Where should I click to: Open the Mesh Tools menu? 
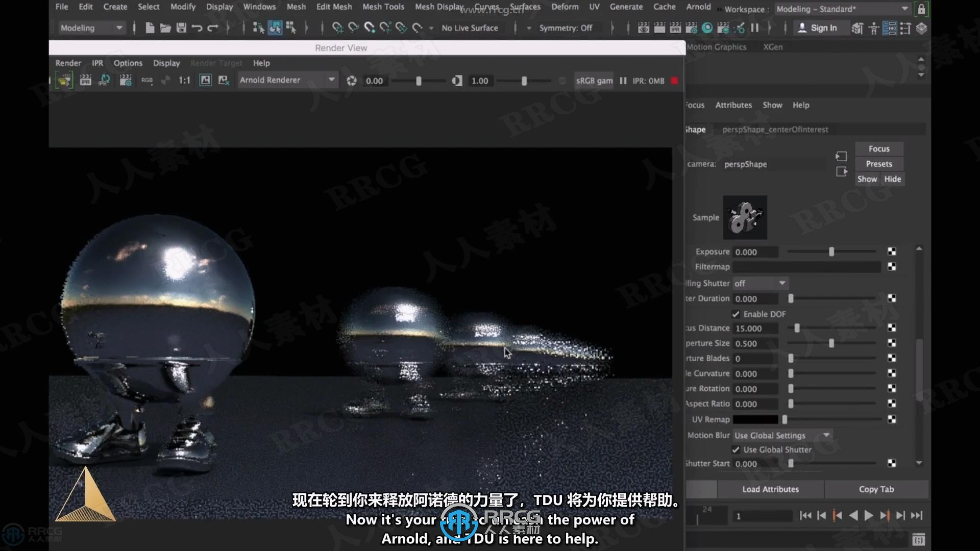click(383, 7)
